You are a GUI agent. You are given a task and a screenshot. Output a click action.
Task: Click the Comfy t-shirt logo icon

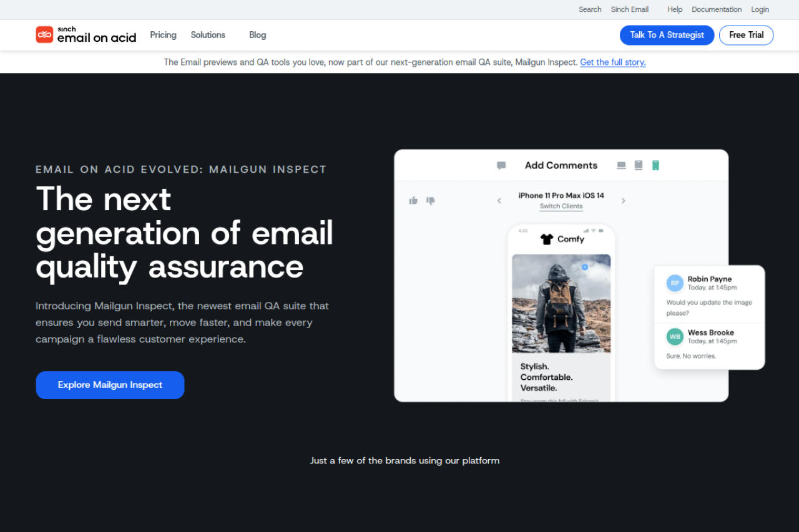point(547,239)
